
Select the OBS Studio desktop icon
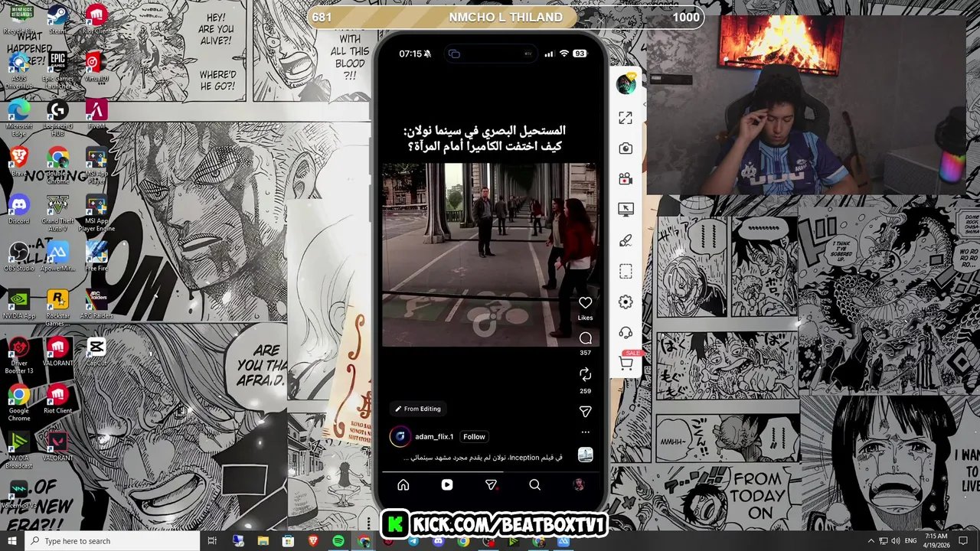(19, 257)
